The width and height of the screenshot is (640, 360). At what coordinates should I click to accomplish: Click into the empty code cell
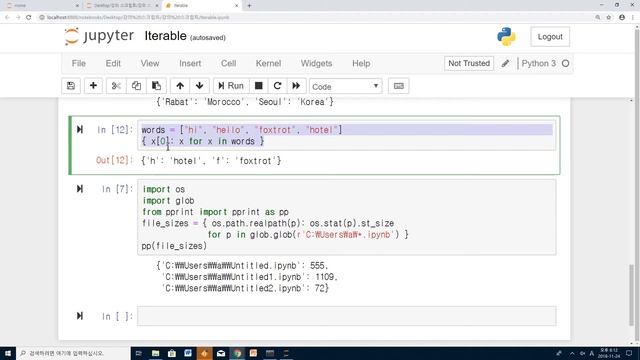pyautogui.click(x=347, y=316)
